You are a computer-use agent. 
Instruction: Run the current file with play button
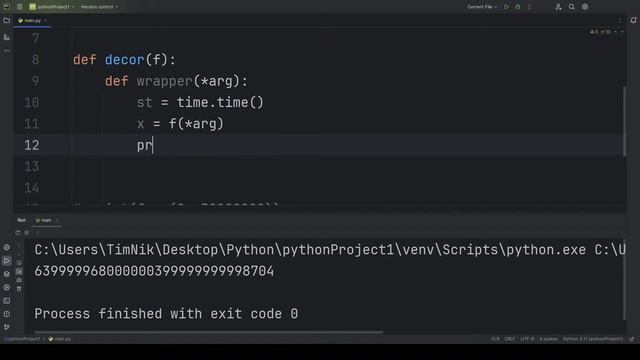pos(506,7)
